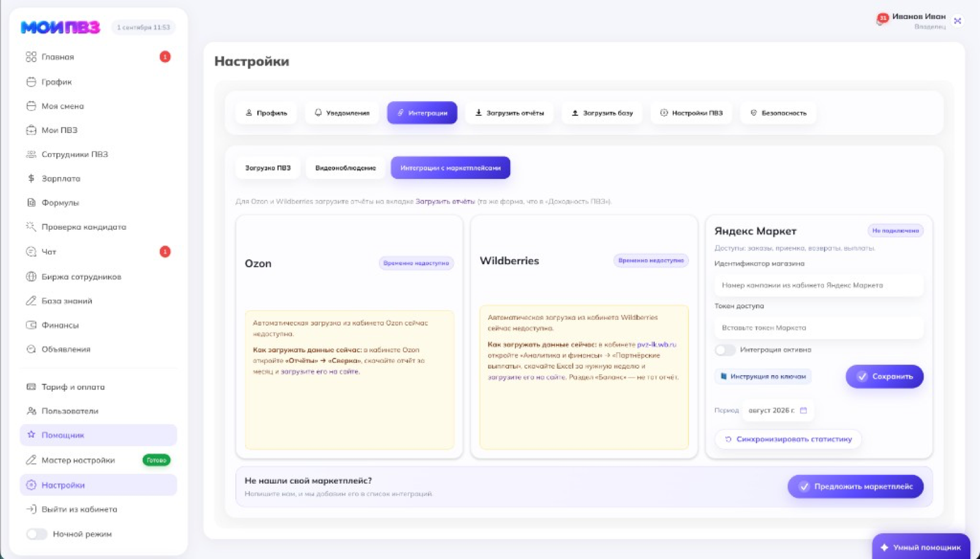The image size is (980, 559).
Task: Open the Чат icon in the sidebar
Action: pyautogui.click(x=31, y=252)
